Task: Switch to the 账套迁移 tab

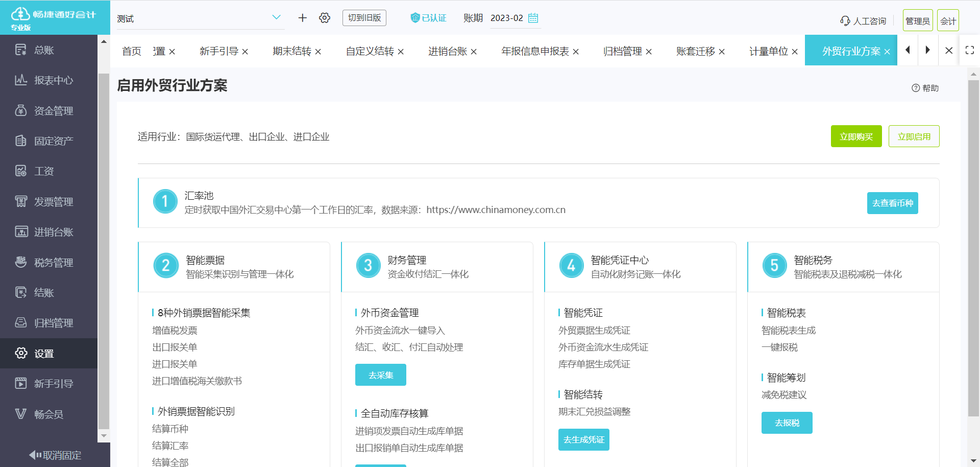Action: click(696, 51)
